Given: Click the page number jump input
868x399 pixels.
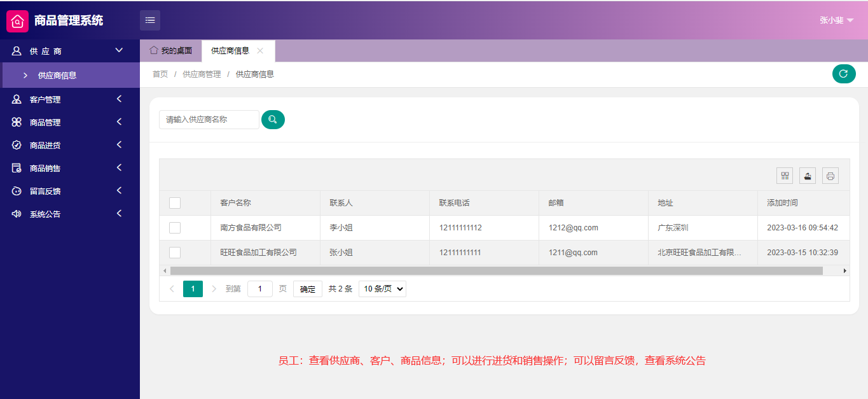Looking at the screenshot, I should (x=260, y=289).
